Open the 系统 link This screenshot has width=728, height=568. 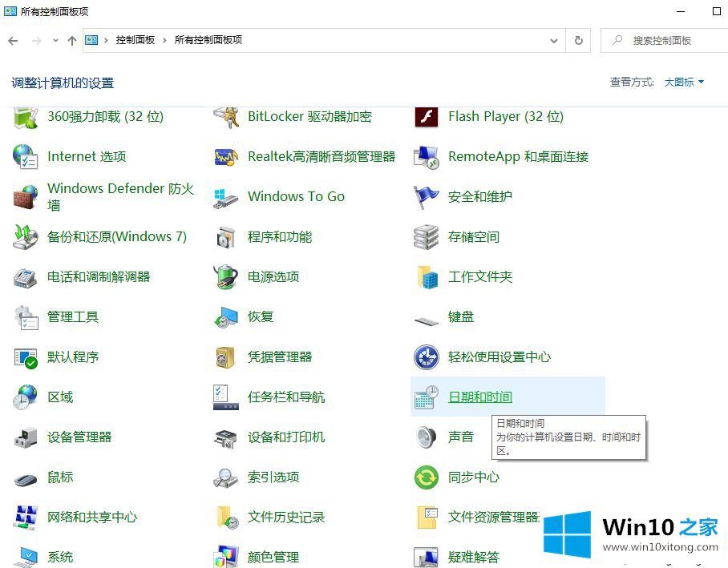click(x=60, y=557)
